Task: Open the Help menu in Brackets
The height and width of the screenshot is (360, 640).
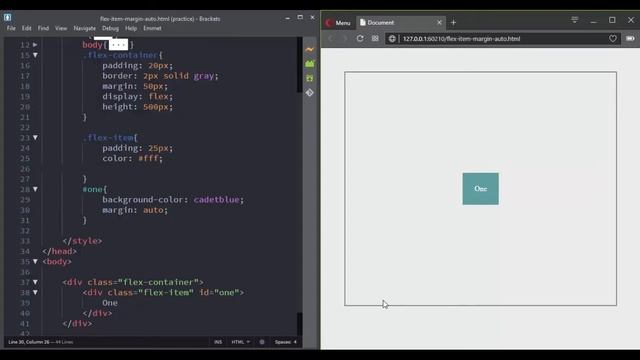Action: [131, 28]
